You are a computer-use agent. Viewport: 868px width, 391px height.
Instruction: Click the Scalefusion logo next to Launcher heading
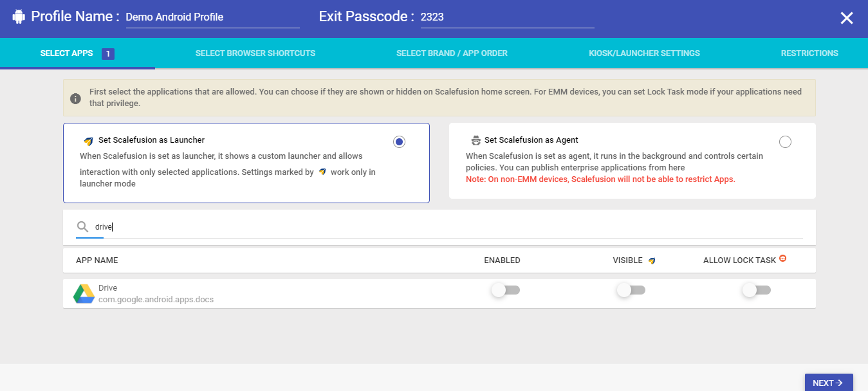pos(89,141)
